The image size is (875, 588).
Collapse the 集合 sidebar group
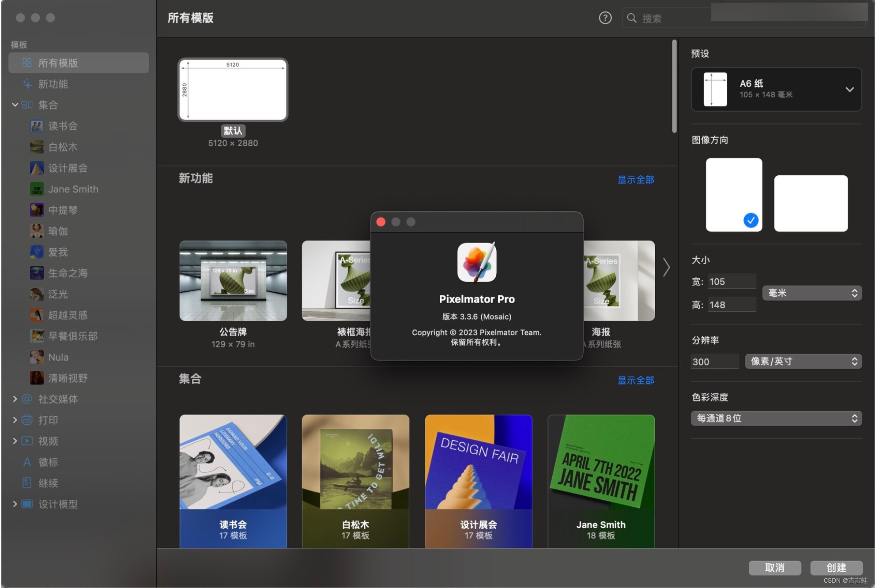(15, 105)
